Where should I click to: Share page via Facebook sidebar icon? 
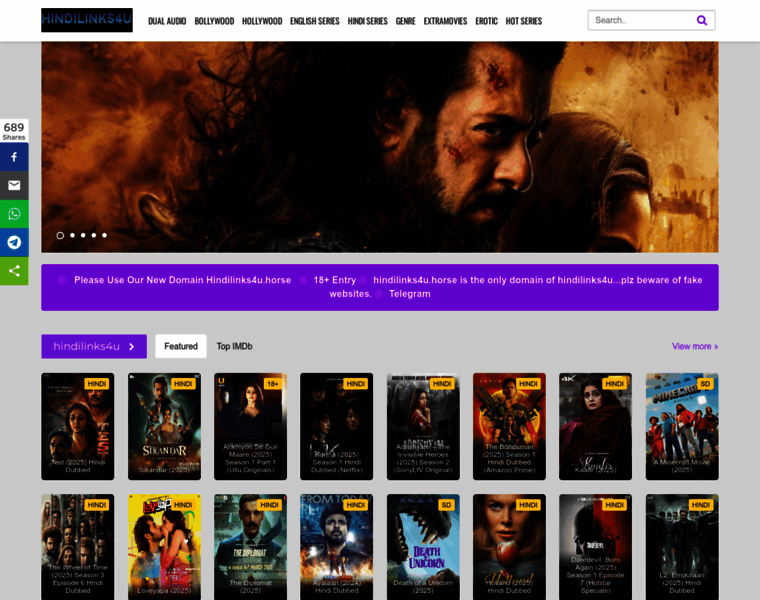(x=14, y=157)
